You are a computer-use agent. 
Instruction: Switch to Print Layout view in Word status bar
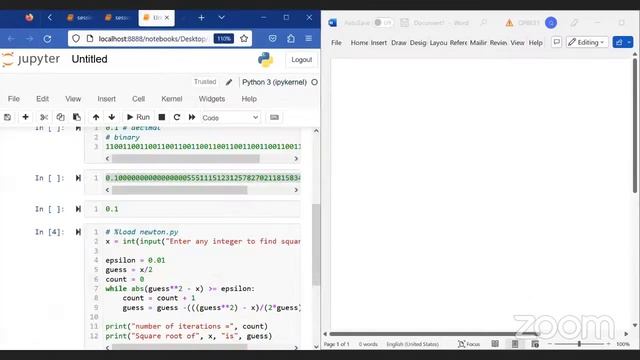[x=515, y=344]
